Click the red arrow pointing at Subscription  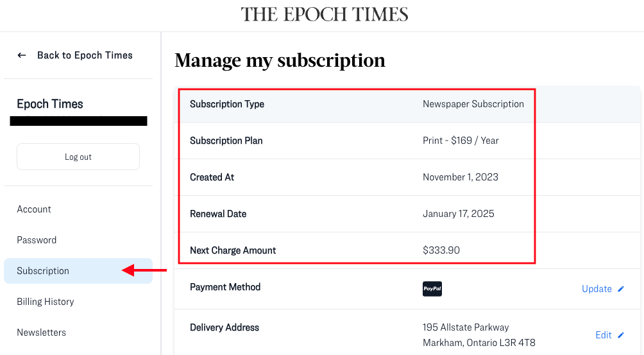click(x=144, y=271)
